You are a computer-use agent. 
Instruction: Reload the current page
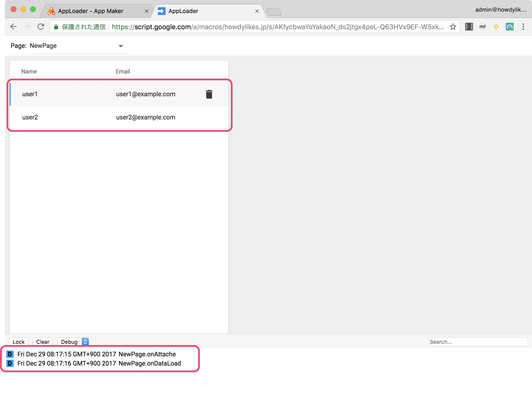point(41,27)
